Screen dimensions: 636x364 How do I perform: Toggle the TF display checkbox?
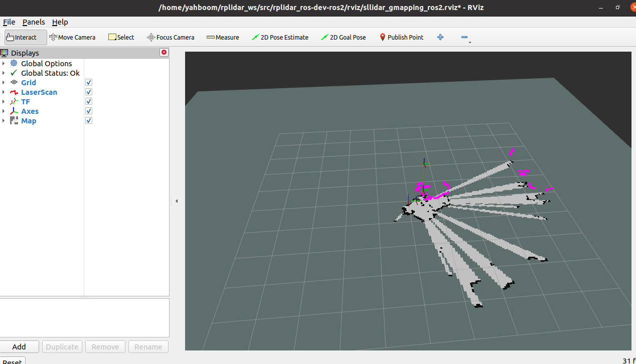[89, 101]
